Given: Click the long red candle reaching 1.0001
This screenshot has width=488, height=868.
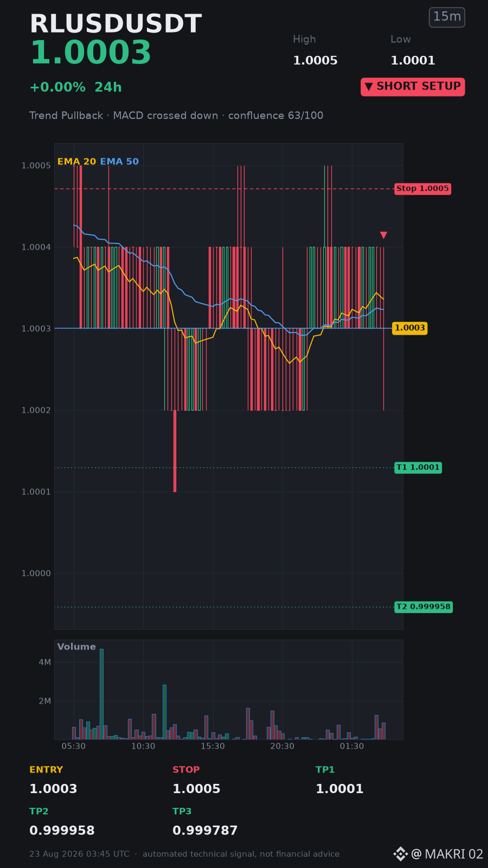Looking at the screenshot, I should pyautogui.click(x=175, y=451).
